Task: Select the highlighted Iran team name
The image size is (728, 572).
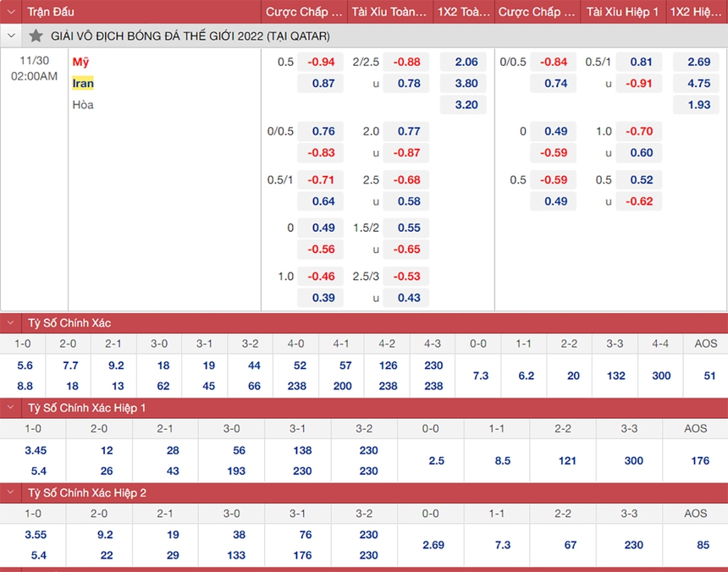Action: click(x=83, y=84)
